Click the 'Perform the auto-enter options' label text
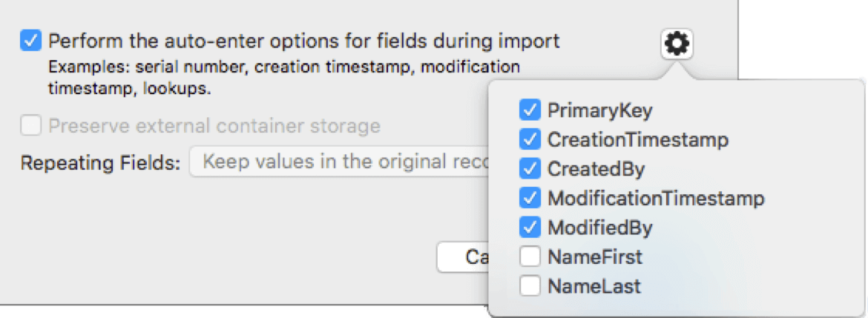Image resolution: width=868 pixels, height=318 pixels. tap(304, 41)
